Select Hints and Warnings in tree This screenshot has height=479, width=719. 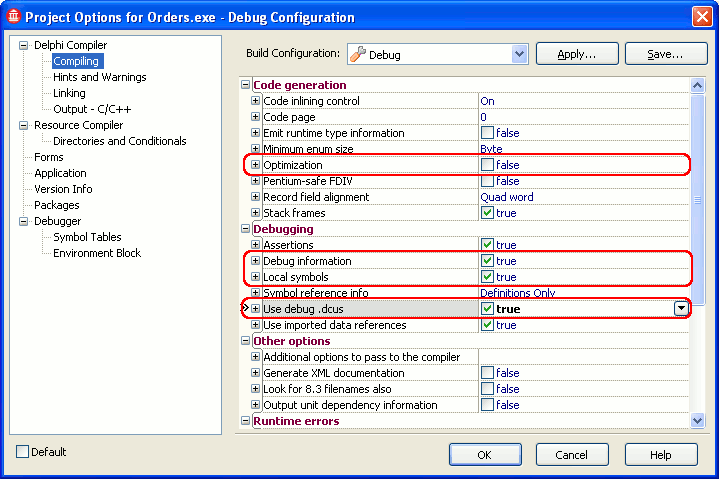[99, 77]
